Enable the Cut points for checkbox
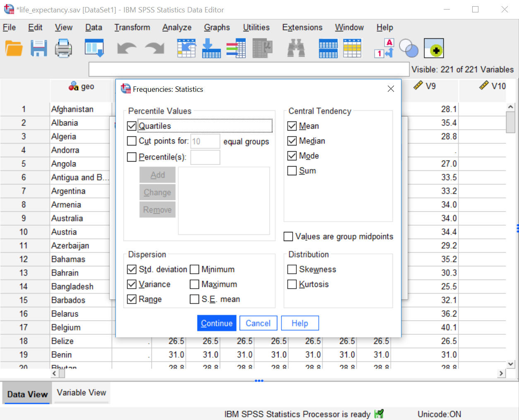 click(132, 141)
